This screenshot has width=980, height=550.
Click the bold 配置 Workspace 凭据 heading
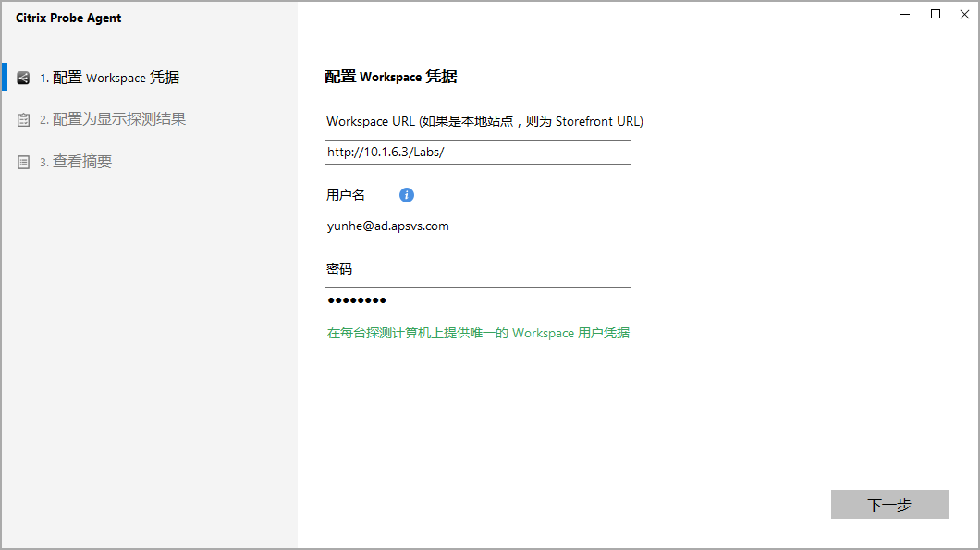click(x=390, y=77)
